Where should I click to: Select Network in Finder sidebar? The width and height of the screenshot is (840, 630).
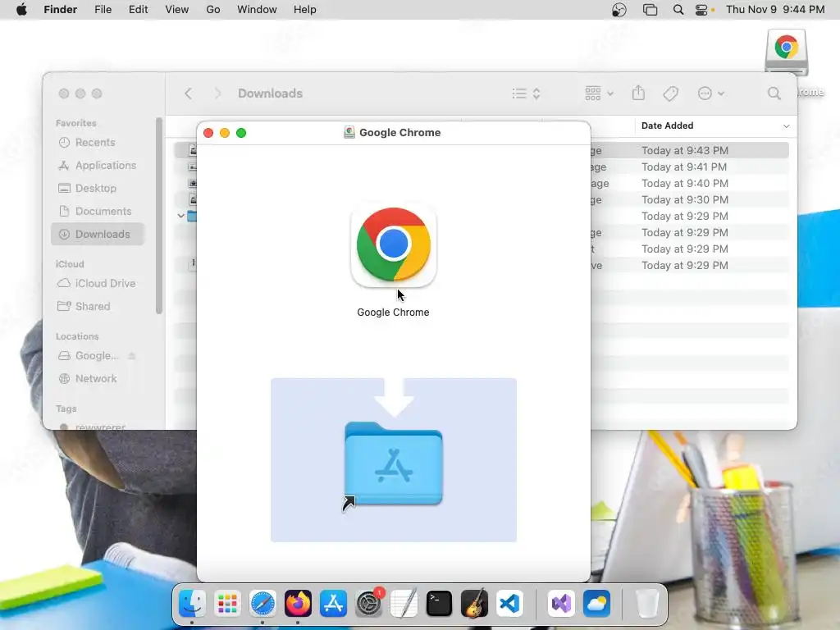point(96,379)
